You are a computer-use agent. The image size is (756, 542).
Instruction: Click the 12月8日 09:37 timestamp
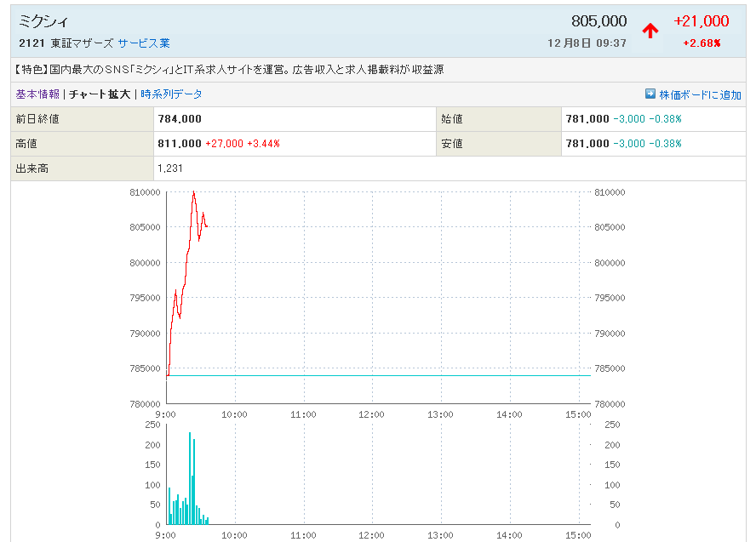(x=587, y=43)
